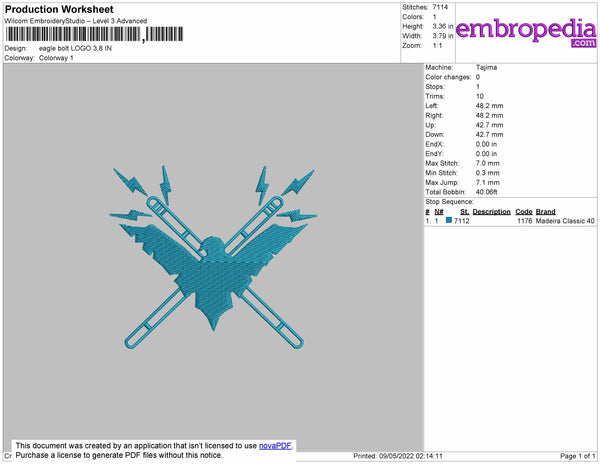The image size is (600, 464).
Task: Select the Height value '3.36 in'
Action: pos(443,26)
